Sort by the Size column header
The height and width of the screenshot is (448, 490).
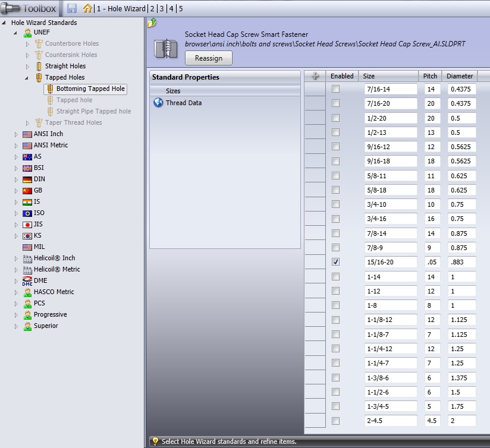[x=388, y=76]
